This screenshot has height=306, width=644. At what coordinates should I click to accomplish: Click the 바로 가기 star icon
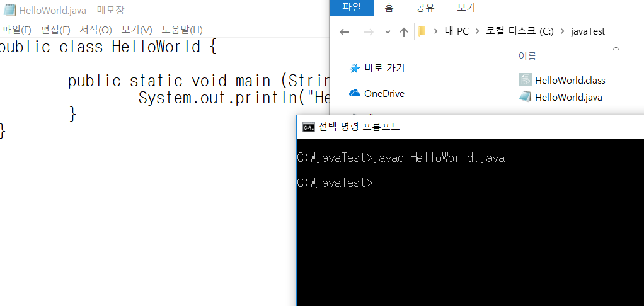point(354,68)
